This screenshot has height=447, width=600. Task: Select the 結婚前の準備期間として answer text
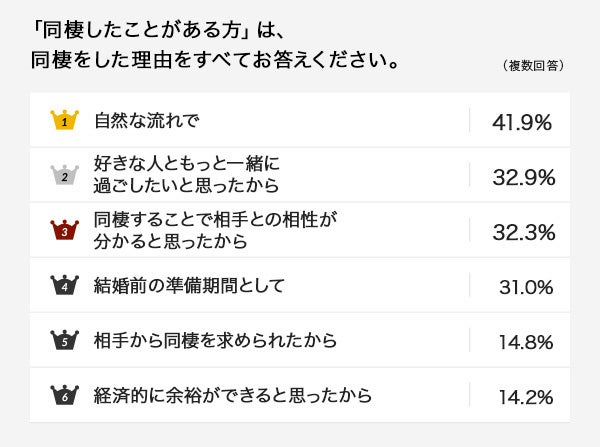coord(190,285)
